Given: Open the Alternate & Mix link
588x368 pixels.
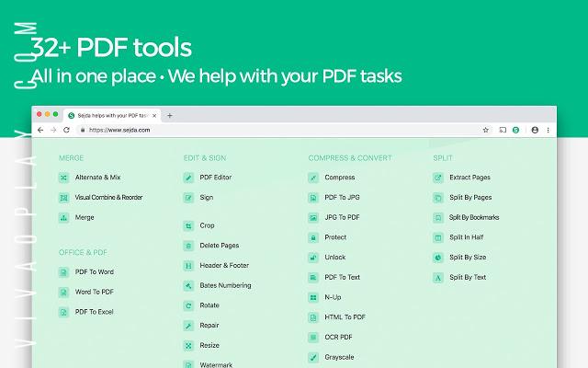Looking at the screenshot, I should coord(98,178).
